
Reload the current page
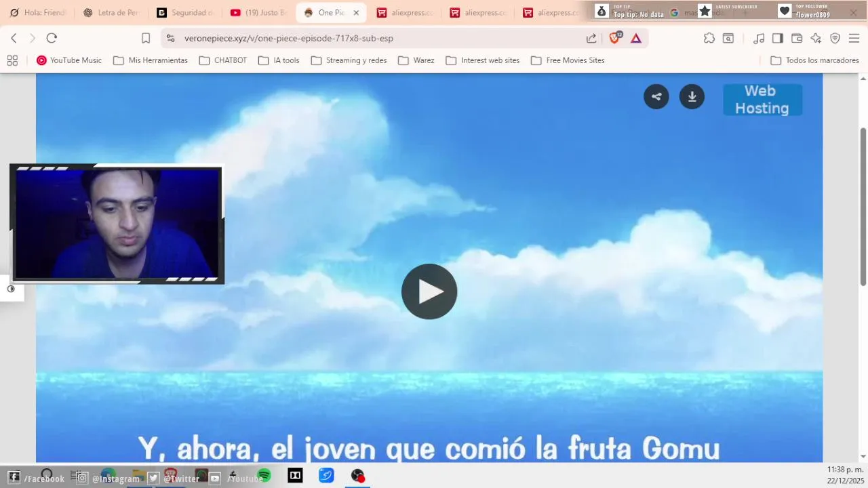coord(52,39)
